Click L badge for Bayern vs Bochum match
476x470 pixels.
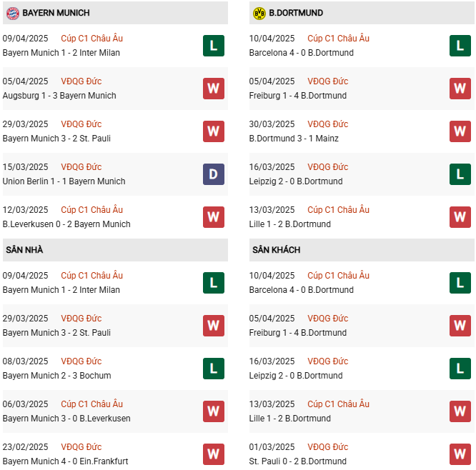pos(213,369)
